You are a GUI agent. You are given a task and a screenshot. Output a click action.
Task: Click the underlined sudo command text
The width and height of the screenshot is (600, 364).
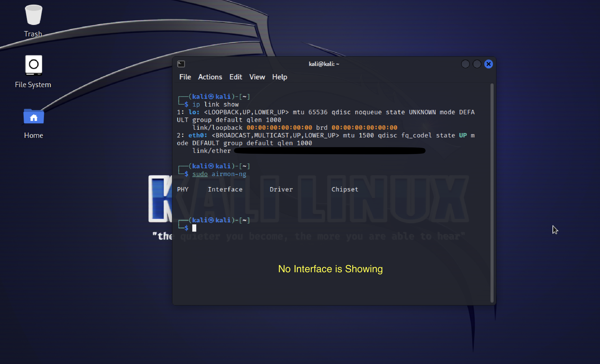pyautogui.click(x=200, y=174)
